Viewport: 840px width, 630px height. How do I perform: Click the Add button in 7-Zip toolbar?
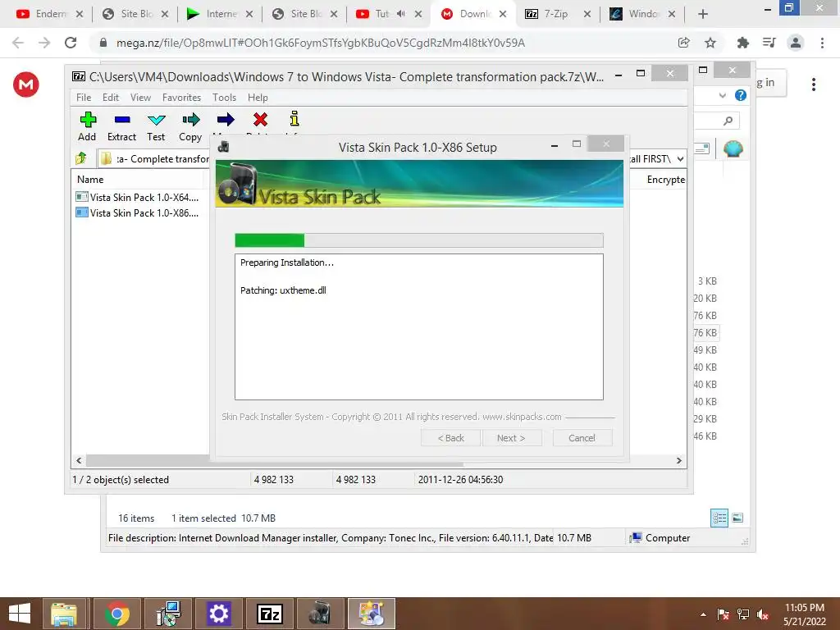(x=87, y=127)
